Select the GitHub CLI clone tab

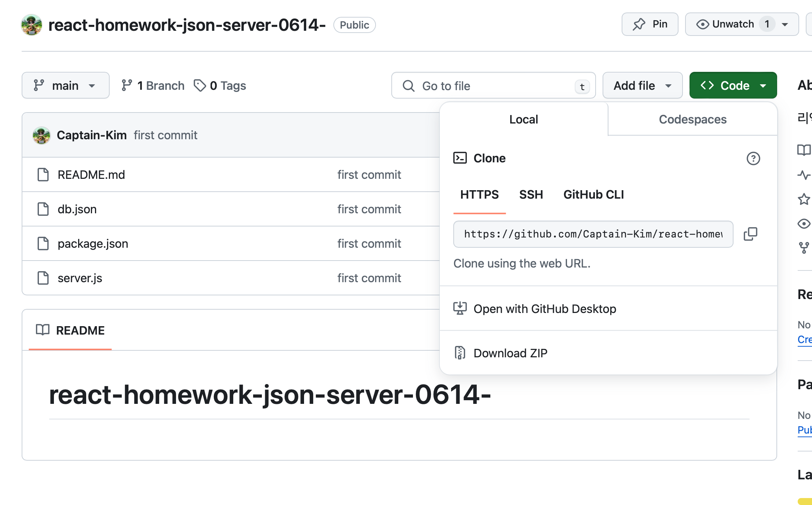tap(593, 195)
